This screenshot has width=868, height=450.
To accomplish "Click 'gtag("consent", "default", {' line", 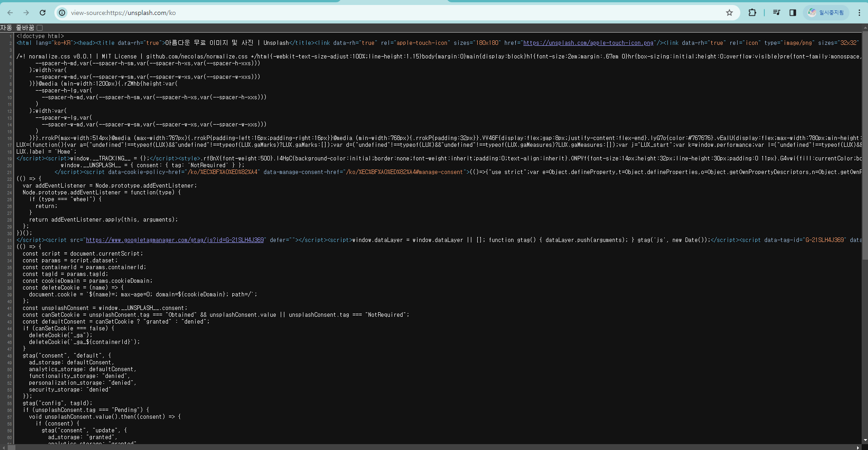I will (x=67, y=356).
